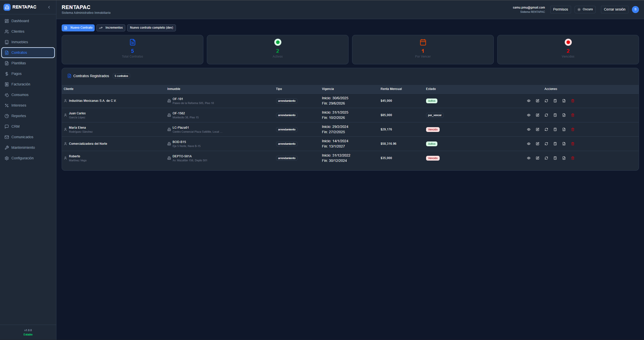This screenshot has height=340, width=644.
Task: Click edit icon for Industrias Mexicanas contract
Action: tap(537, 101)
